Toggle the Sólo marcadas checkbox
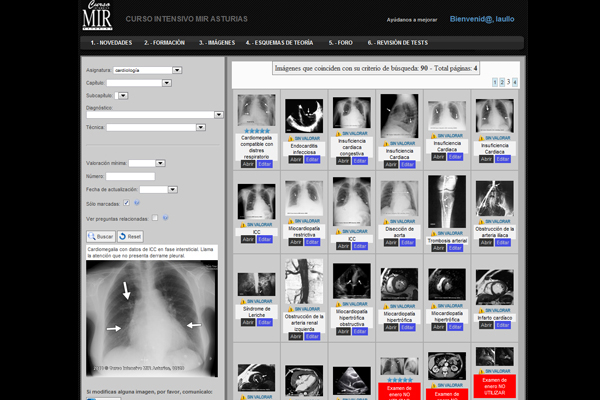The width and height of the screenshot is (600, 400). point(126,203)
